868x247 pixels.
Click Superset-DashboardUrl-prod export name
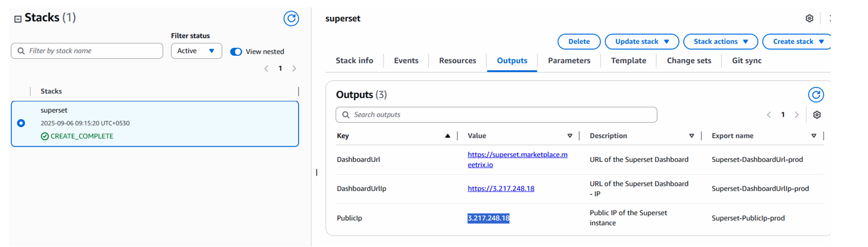coord(757,159)
